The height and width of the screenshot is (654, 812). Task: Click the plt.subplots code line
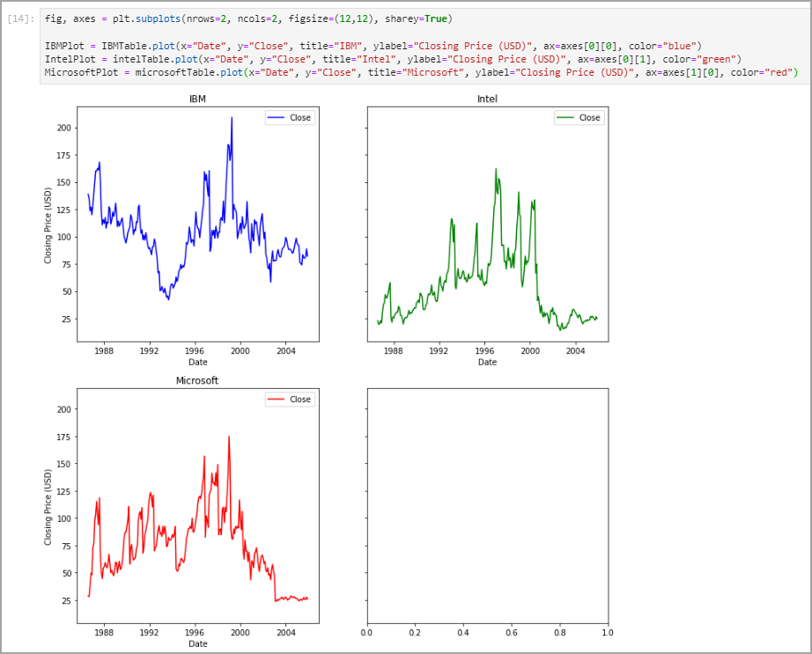[x=248, y=19]
